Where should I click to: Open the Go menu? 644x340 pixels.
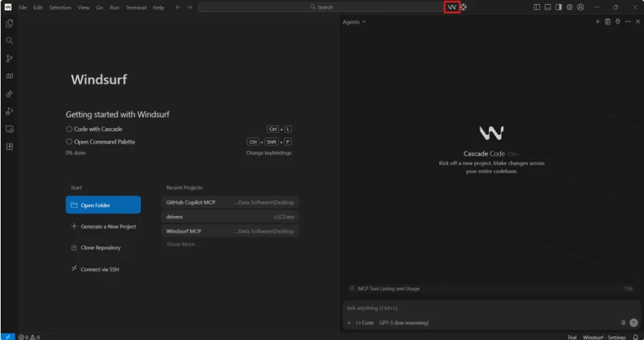(100, 7)
